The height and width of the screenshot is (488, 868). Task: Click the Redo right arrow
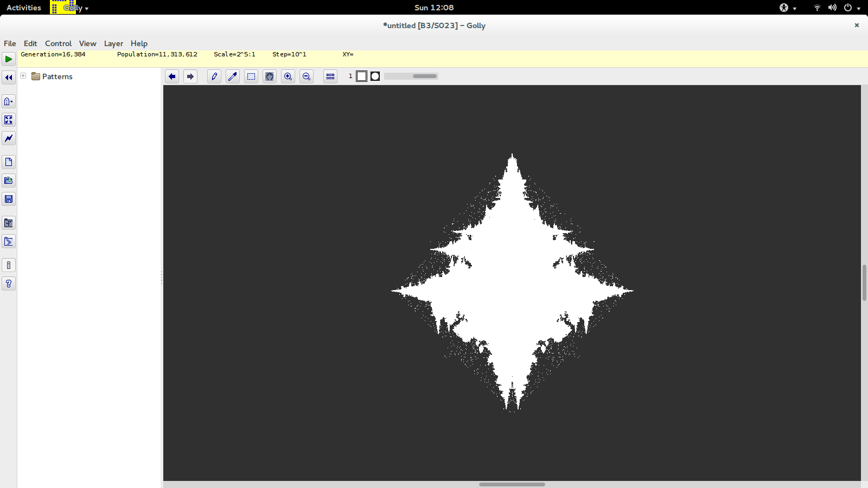(190, 76)
